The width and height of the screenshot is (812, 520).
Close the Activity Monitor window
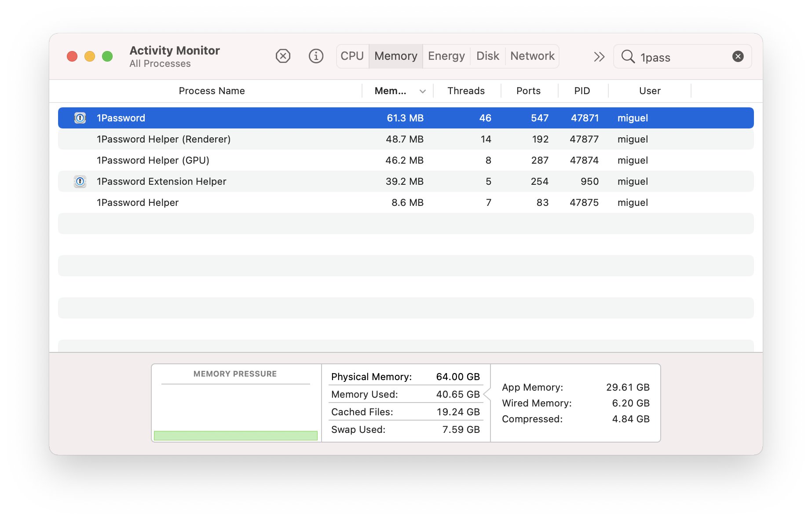click(72, 56)
